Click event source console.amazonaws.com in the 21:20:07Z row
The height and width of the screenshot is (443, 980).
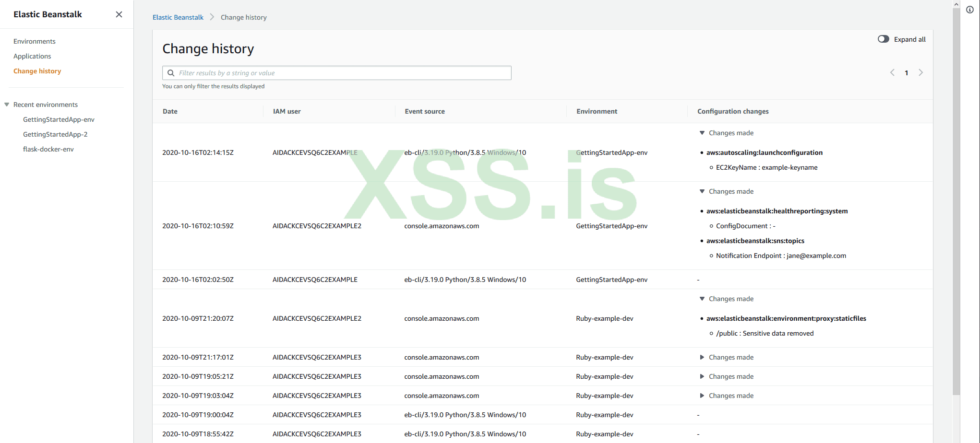[x=442, y=318]
